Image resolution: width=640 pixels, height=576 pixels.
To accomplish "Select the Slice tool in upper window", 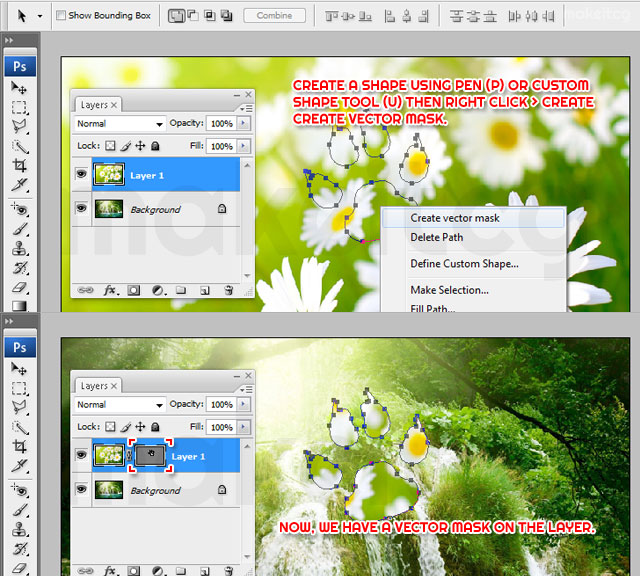I will click(19, 185).
